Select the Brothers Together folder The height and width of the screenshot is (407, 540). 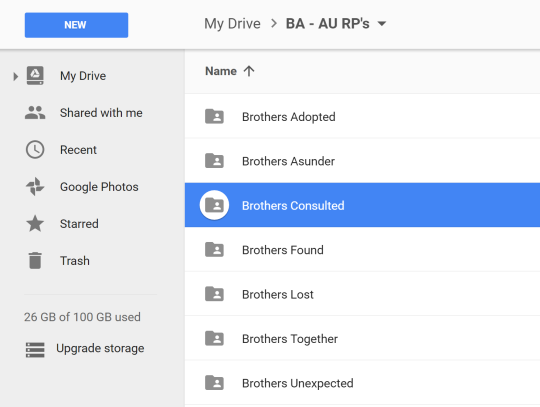click(x=362, y=338)
